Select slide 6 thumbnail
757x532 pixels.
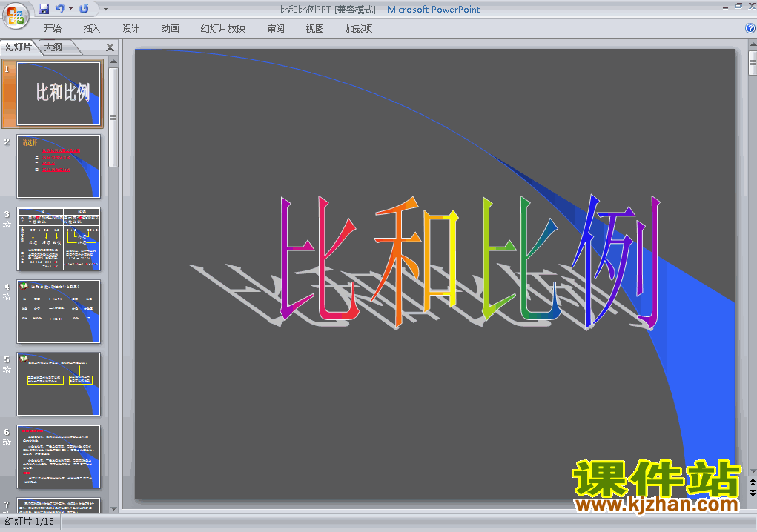click(59, 456)
